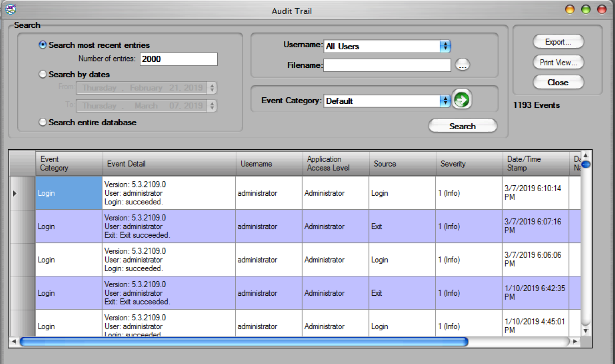Viewport: 615px width, 364px height.
Task: Sort by the Severity column header
Action: [469, 163]
